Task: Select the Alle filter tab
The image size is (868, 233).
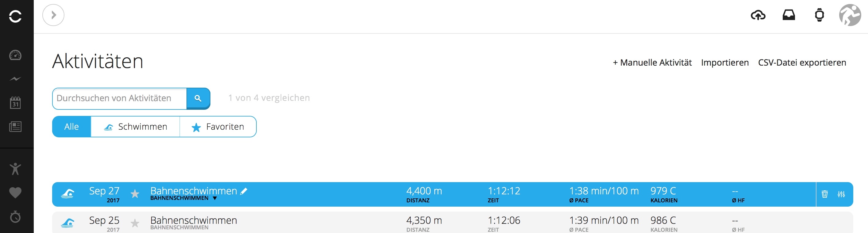Action: coord(71,127)
